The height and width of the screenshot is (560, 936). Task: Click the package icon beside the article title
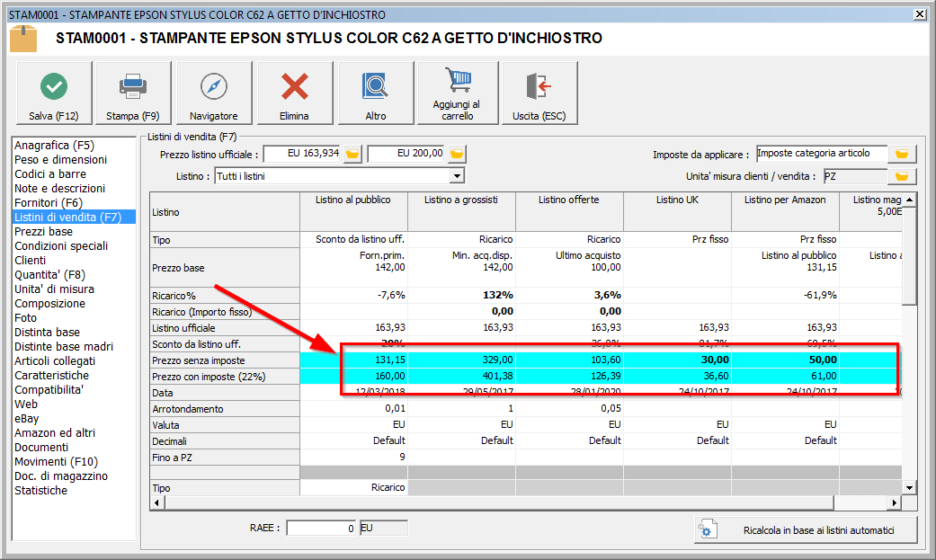23,39
